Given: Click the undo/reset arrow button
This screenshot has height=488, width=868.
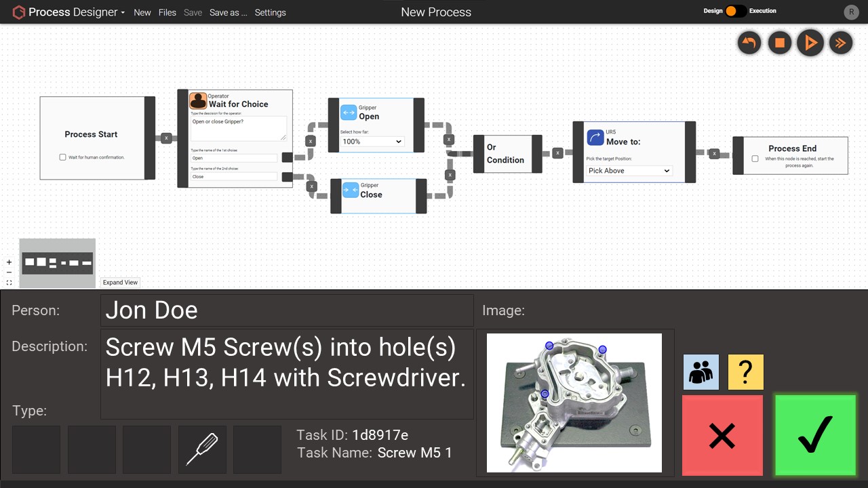Looking at the screenshot, I should (749, 43).
